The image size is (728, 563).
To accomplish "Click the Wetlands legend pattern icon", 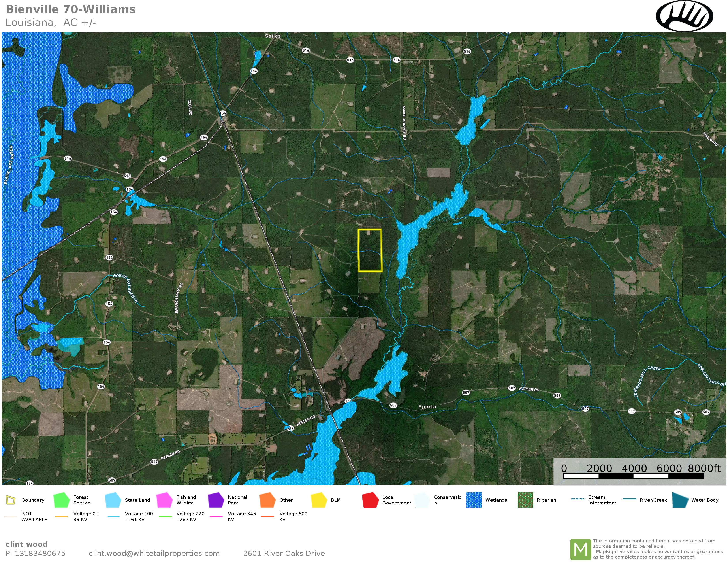I will [x=474, y=500].
